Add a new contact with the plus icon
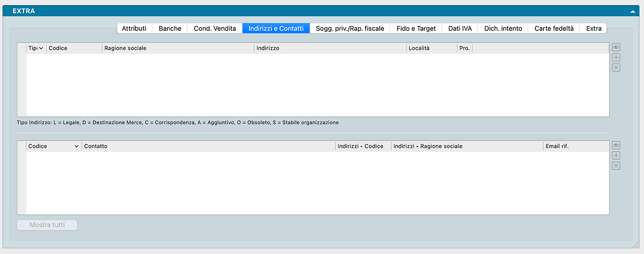 pyautogui.click(x=616, y=155)
